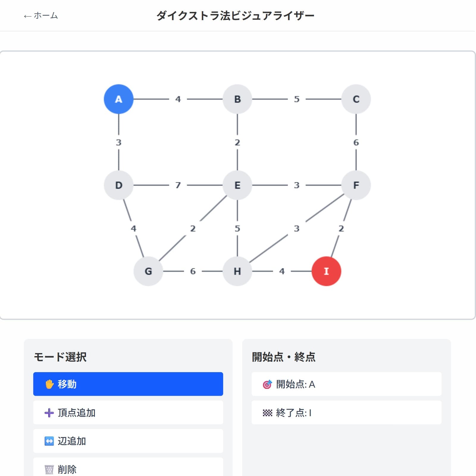The height and width of the screenshot is (476, 476).
Task: Click the arrow icon for 辺追加
Action: click(49, 441)
